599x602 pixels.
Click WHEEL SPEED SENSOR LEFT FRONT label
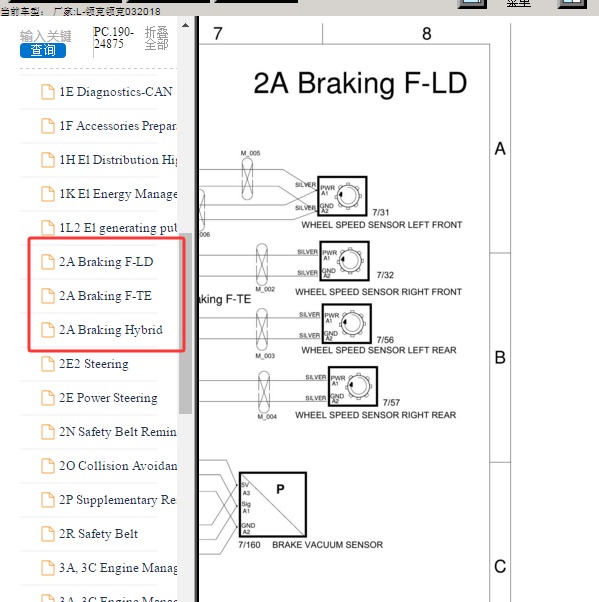[x=382, y=225]
